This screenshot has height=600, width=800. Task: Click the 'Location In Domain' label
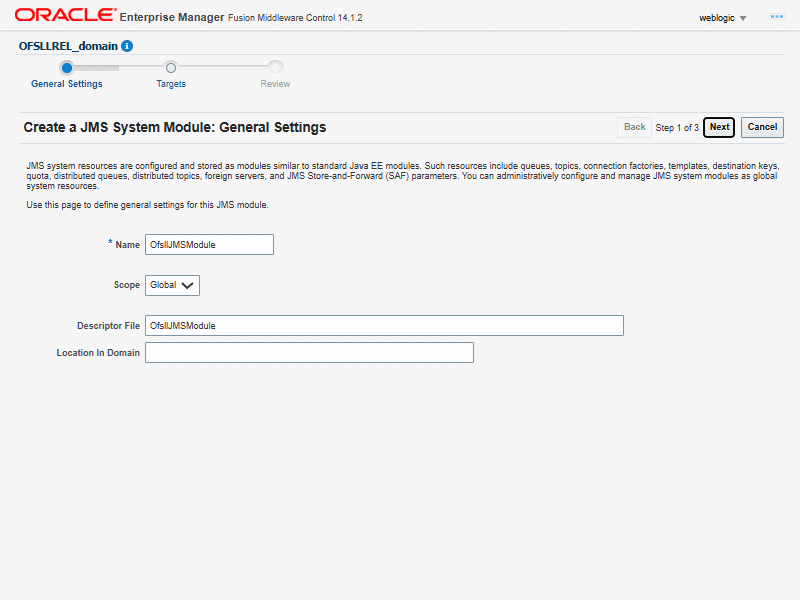point(98,353)
